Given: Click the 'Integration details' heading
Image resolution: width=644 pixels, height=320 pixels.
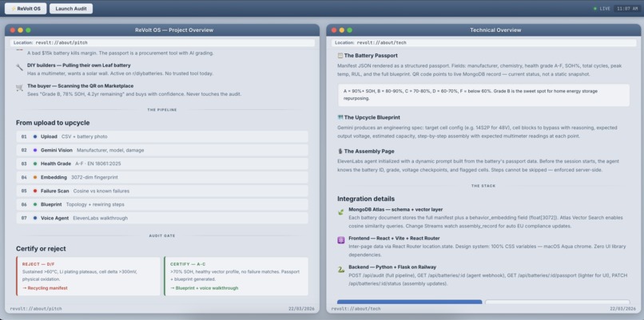Looking at the screenshot, I should [366, 199].
